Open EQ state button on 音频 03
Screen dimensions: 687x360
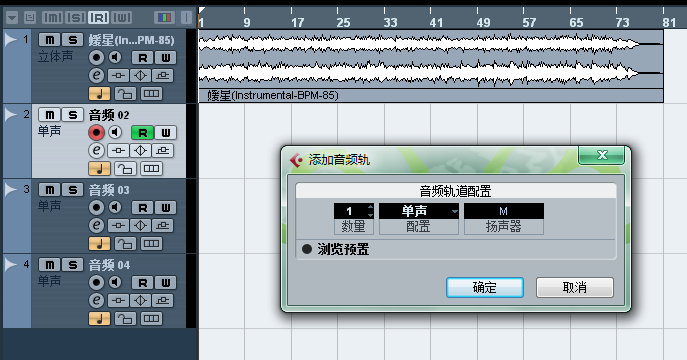(140, 225)
